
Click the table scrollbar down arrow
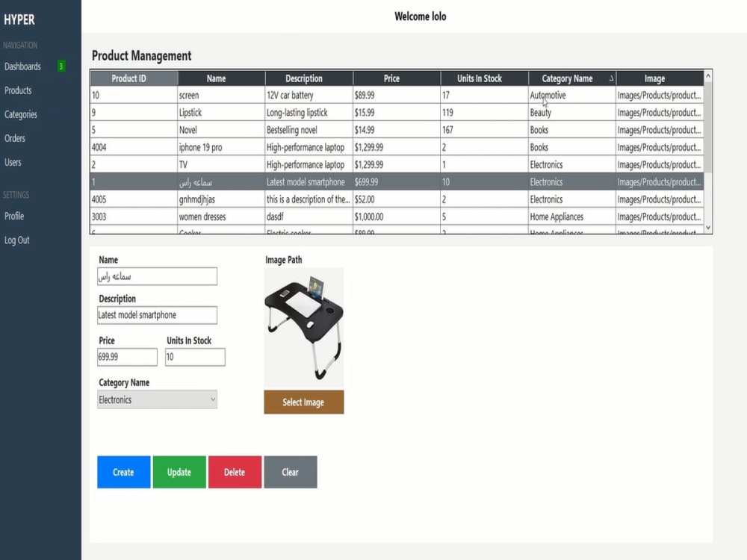[708, 228]
